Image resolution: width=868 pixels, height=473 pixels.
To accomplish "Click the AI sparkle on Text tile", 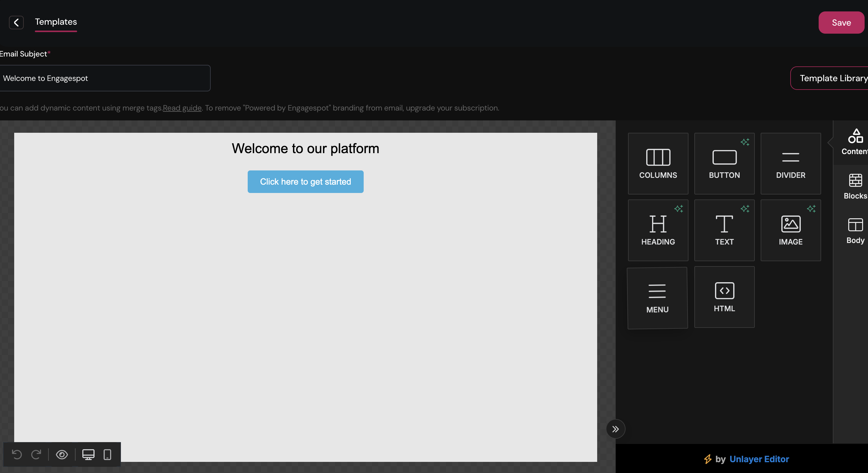I will [745, 209].
